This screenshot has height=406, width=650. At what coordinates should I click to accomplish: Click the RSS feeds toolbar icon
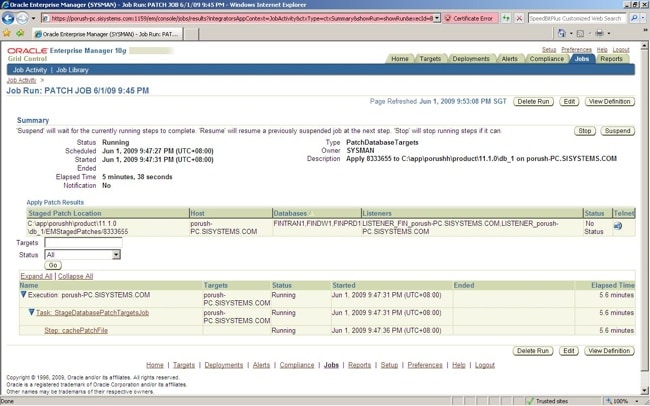[x=580, y=33]
